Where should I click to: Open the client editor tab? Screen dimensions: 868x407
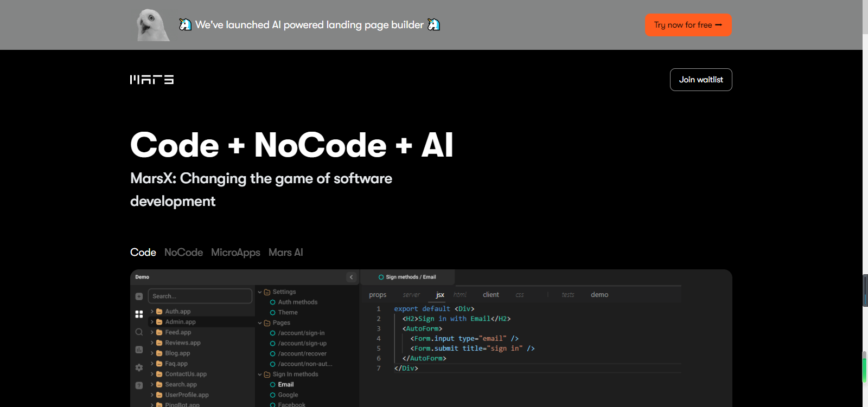coord(491,295)
